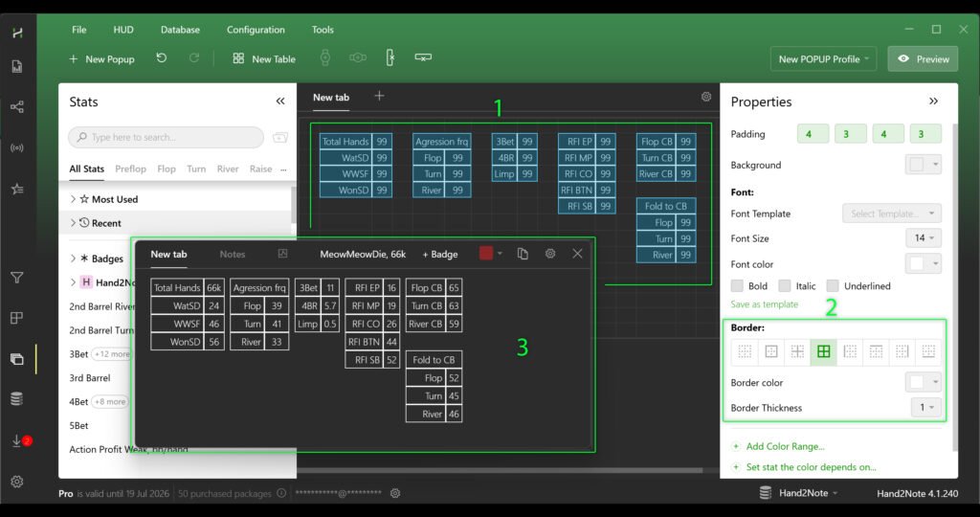The image size is (980, 517).
Task: Open the Font Size dropdown
Action: (x=924, y=238)
